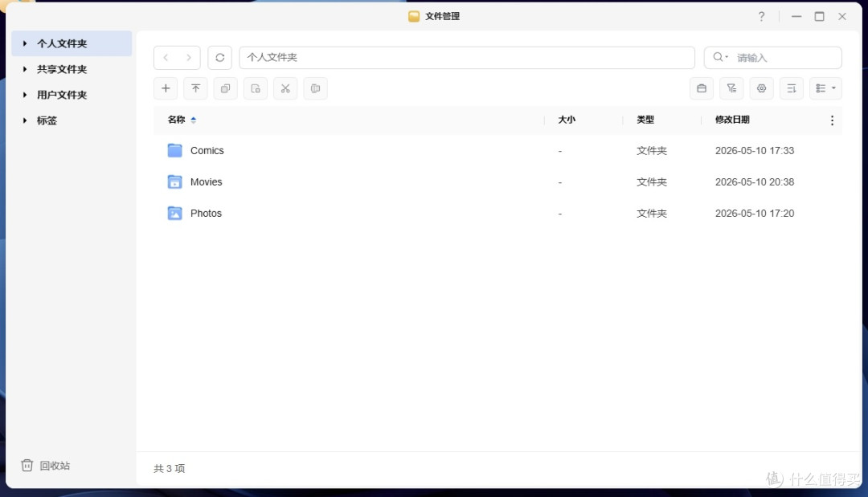Expand the 共享文件夹 tree arrow

coord(25,69)
